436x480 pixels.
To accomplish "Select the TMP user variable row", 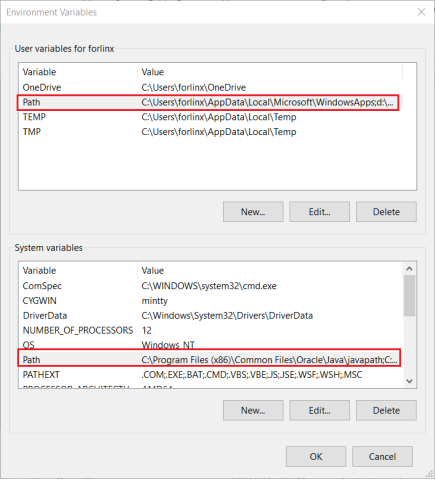I will pos(210,132).
